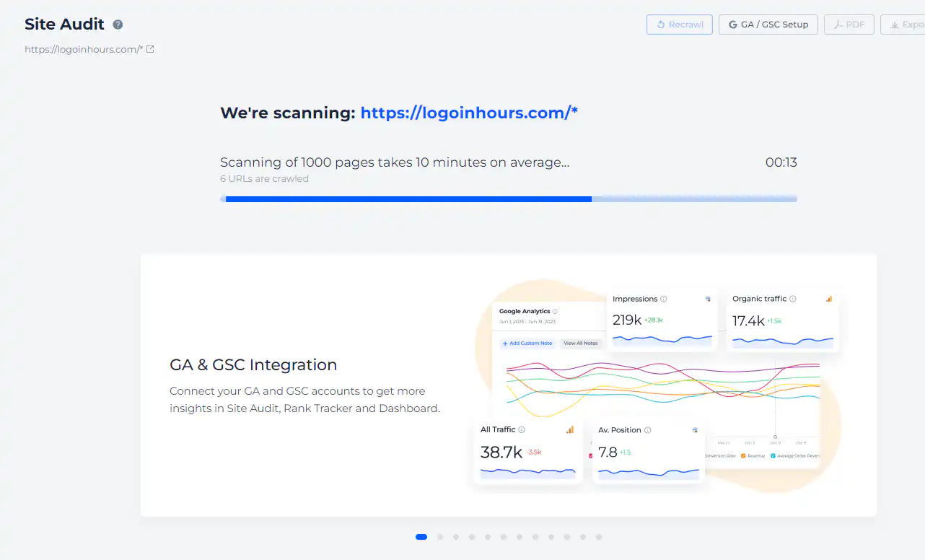Click the Add Custom Note button in preview
This screenshot has width=925, height=560.
tap(527, 344)
